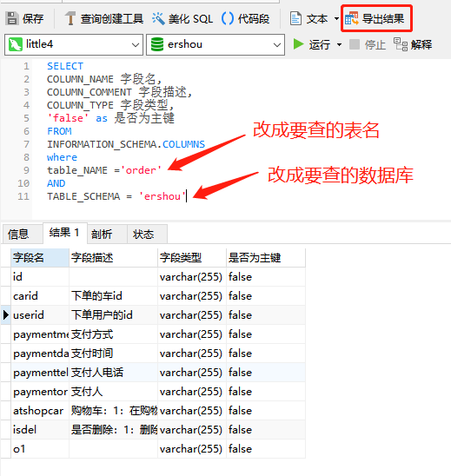Click INFORMATION_SCHEMA.COLUMNS in the editor
This screenshot has height=476, width=451.
click(x=126, y=144)
